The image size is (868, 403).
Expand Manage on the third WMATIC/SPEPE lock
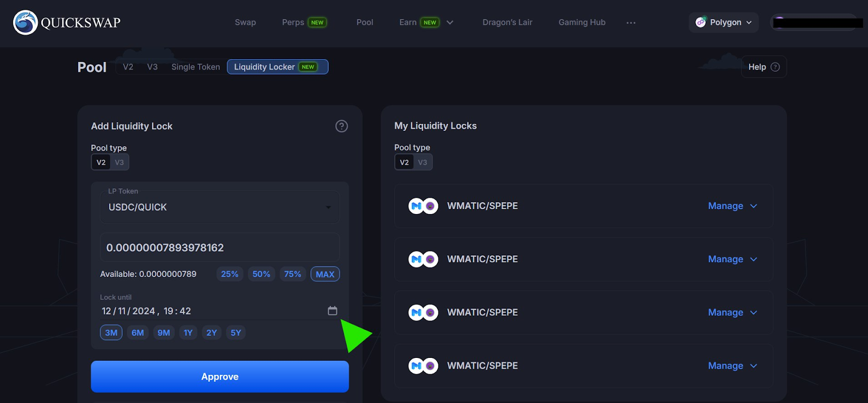tap(732, 312)
